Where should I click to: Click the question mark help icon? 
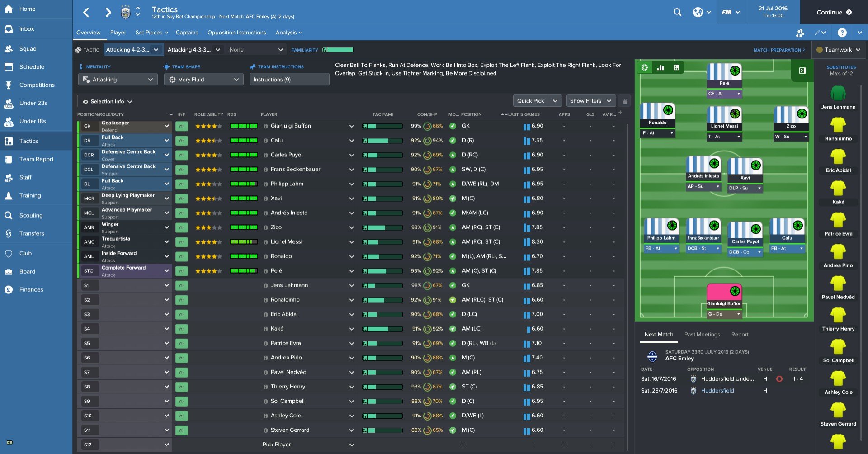(x=842, y=33)
